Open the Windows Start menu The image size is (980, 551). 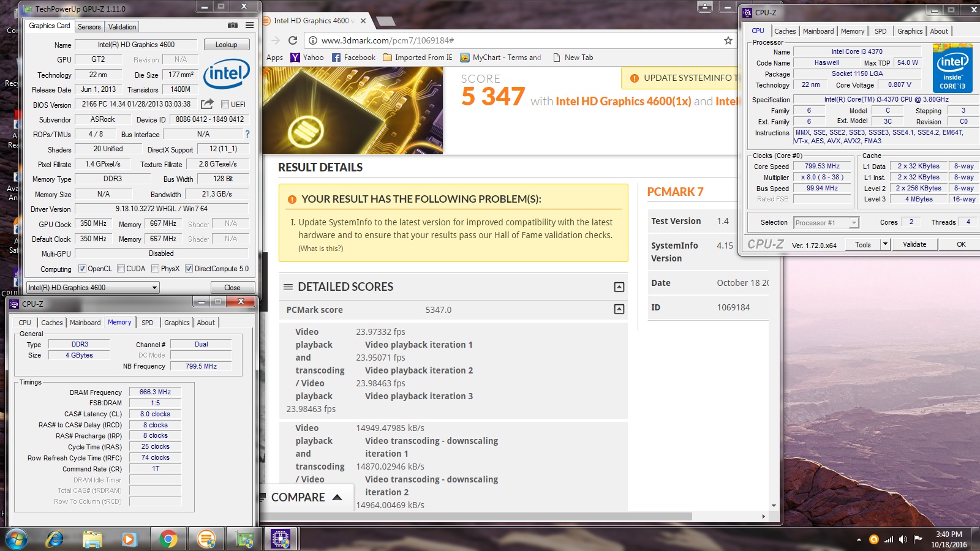click(17, 539)
